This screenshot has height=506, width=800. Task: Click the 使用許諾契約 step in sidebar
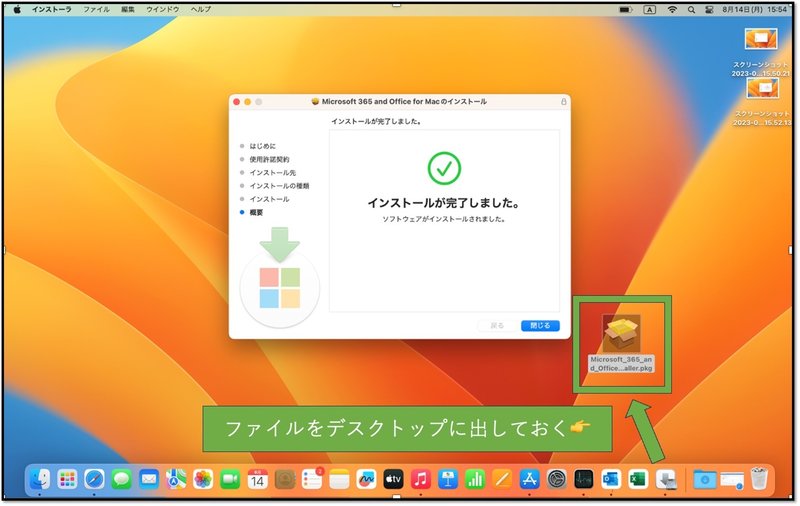pos(269,160)
